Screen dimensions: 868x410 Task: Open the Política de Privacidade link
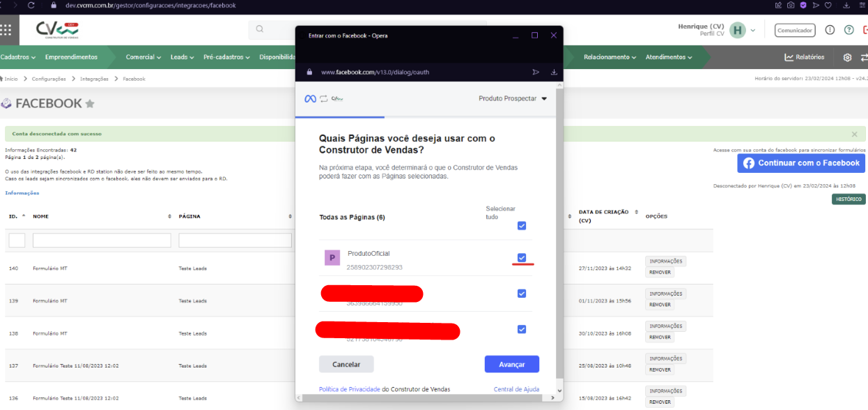pos(350,389)
